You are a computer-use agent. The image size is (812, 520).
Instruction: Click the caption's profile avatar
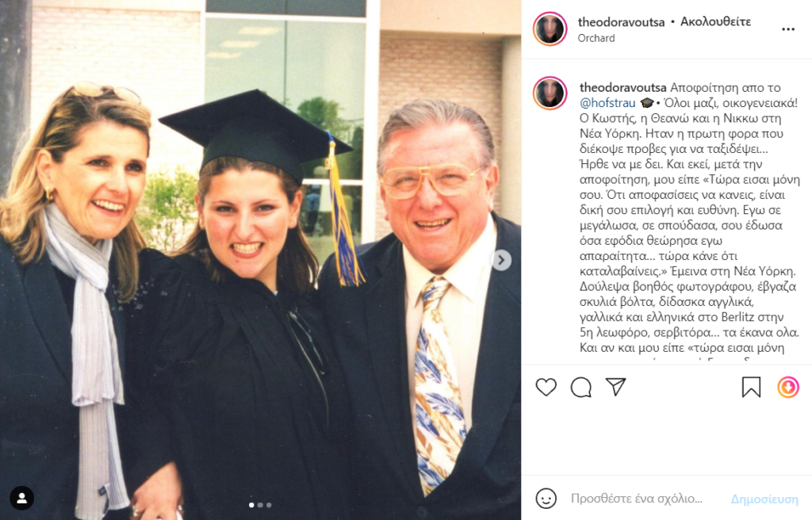tap(550, 94)
